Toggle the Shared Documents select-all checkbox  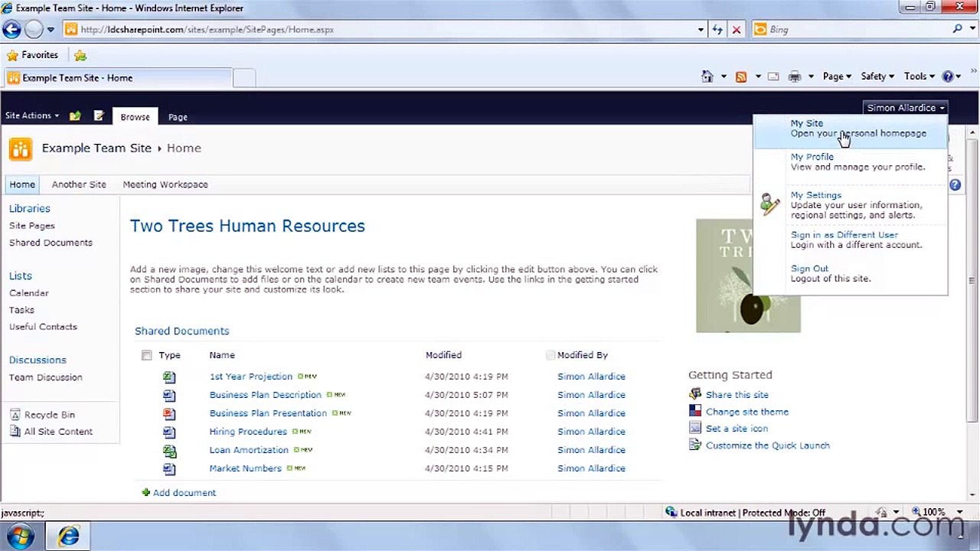click(x=146, y=355)
